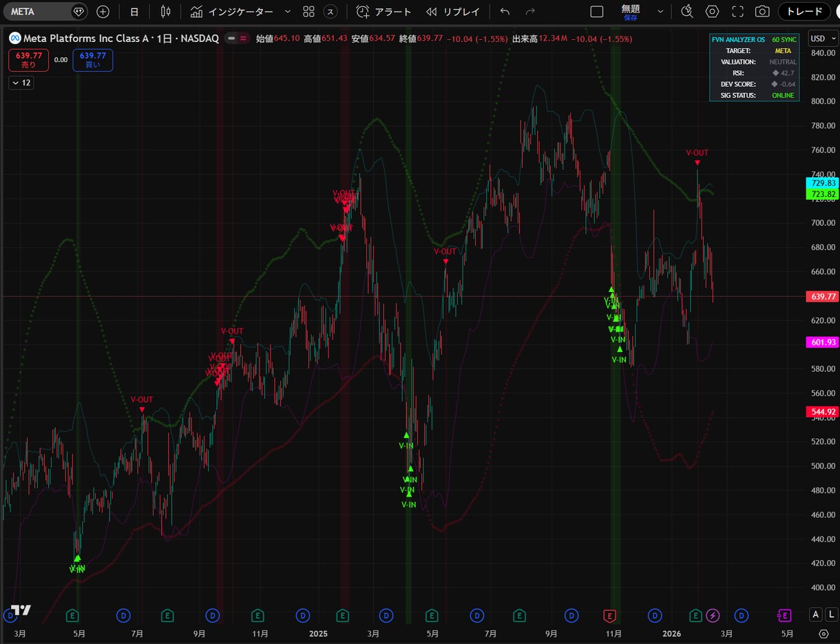The image size is (840, 644).
Task: Toggle logarithmic scale with the L button
Action: click(831, 614)
